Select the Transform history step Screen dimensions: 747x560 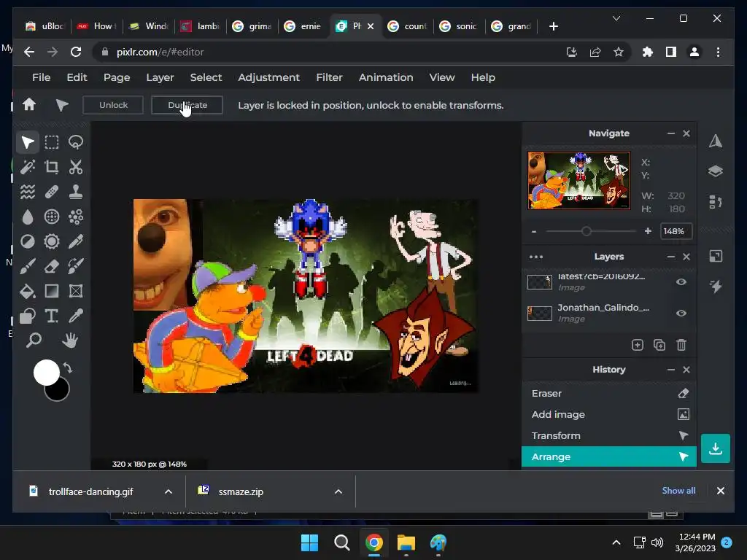[x=609, y=435]
